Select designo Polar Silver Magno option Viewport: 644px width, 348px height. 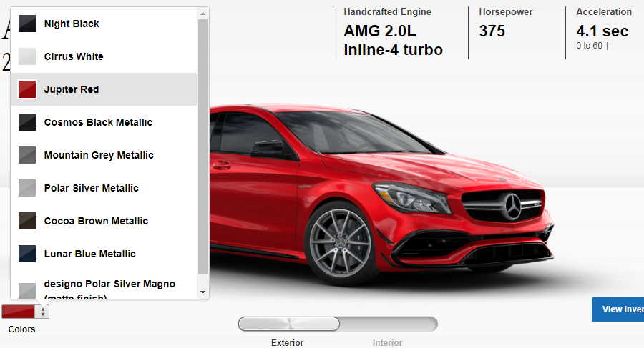[109, 286]
